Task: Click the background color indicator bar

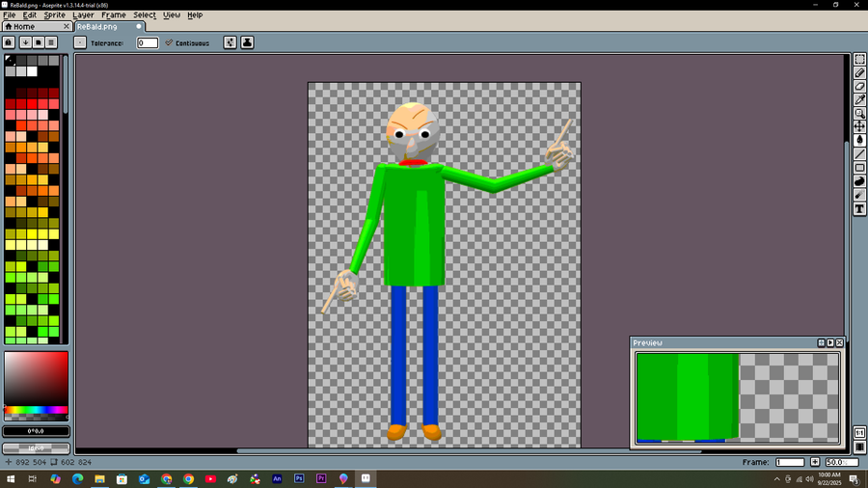Action: click(x=36, y=448)
